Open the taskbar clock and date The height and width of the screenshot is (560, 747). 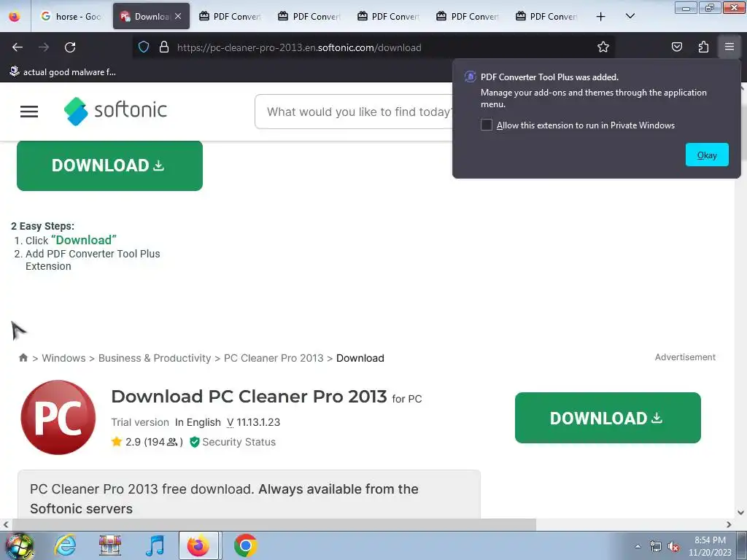tap(710, 546)
